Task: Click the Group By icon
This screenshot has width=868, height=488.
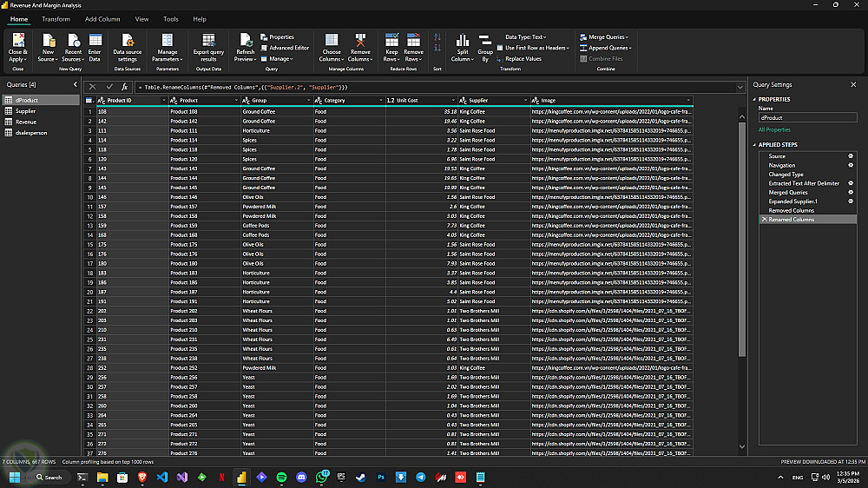Action: 485,42
